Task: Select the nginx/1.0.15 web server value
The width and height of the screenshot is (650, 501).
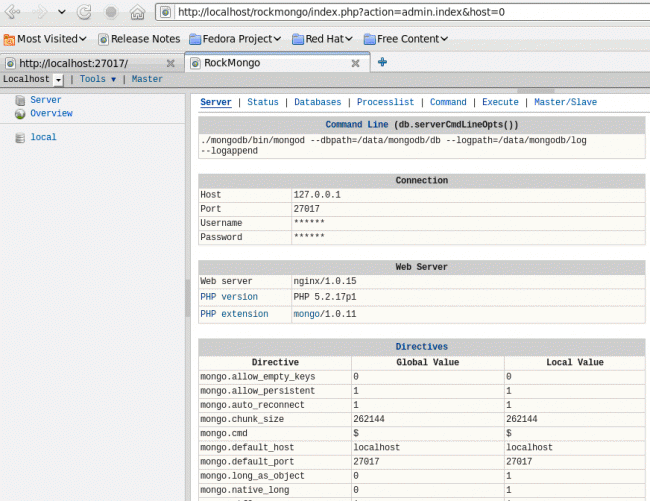Action: tap(325, 281)
